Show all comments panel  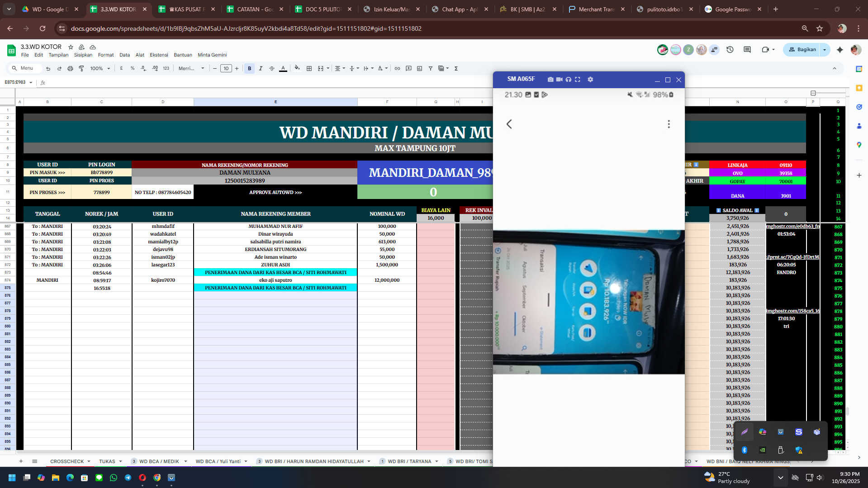point(747,50)
